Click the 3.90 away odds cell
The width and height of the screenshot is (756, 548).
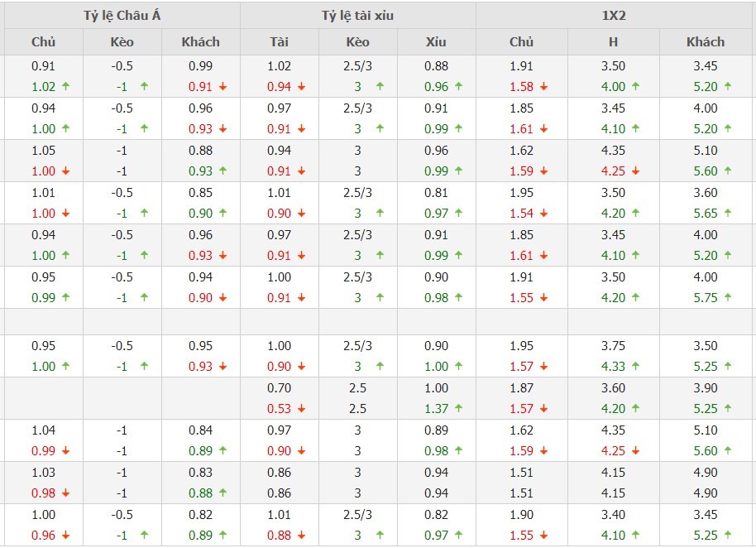[706, 387]
